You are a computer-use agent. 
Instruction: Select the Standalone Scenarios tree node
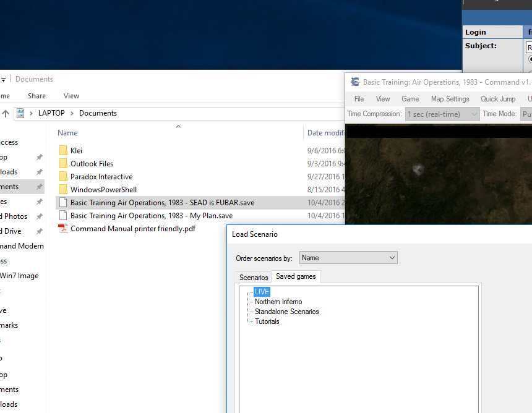[x=286, y=311]
